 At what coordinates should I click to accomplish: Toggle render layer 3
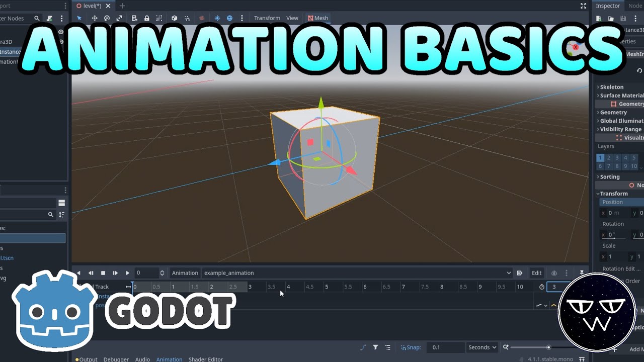click(x=617, y=158)
